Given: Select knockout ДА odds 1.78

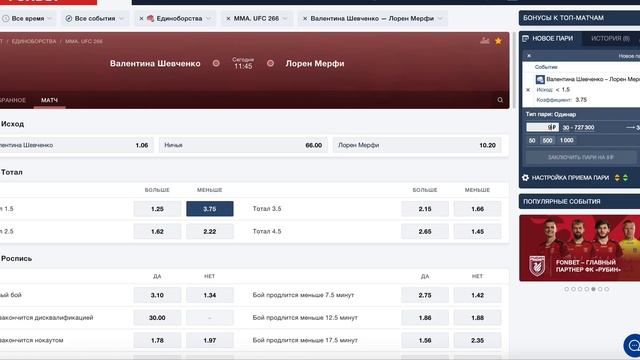Looking at the screenshot, I should pos(157,340).
